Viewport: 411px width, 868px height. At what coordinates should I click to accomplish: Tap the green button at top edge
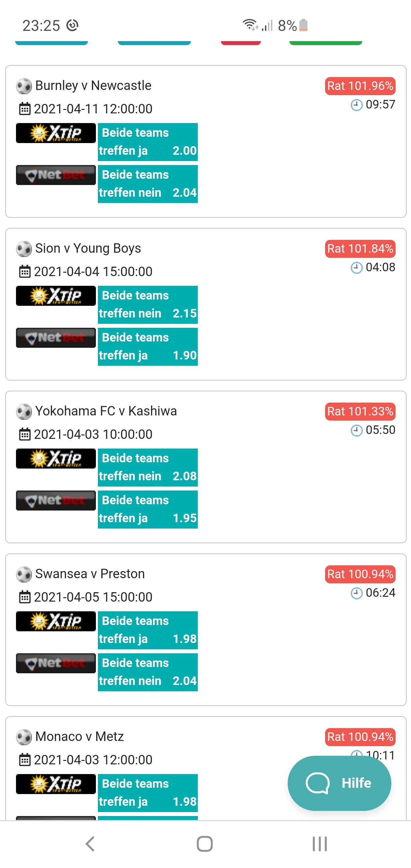pyautogui.click(x=326, y=43)
